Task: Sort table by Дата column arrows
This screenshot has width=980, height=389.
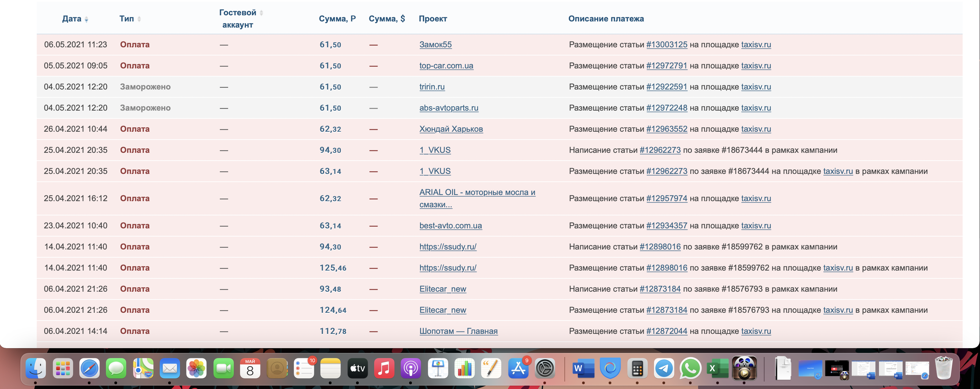Action: [x=86, y=19]
